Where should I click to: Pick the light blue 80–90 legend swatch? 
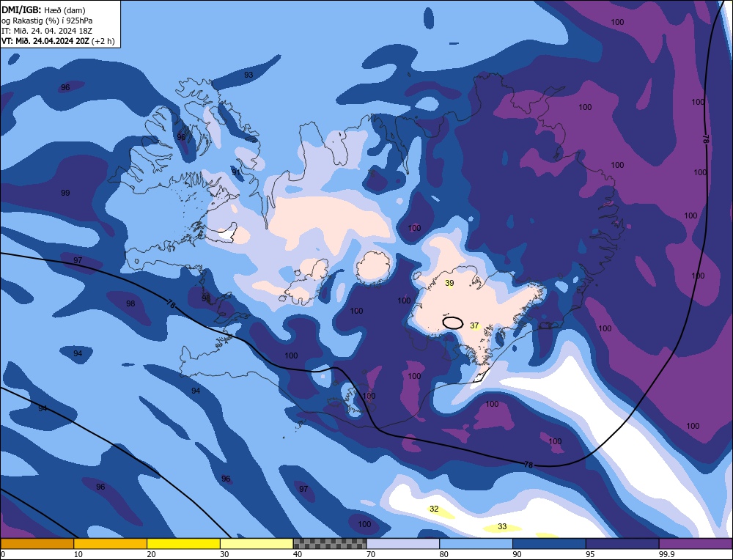click(476, 544)
